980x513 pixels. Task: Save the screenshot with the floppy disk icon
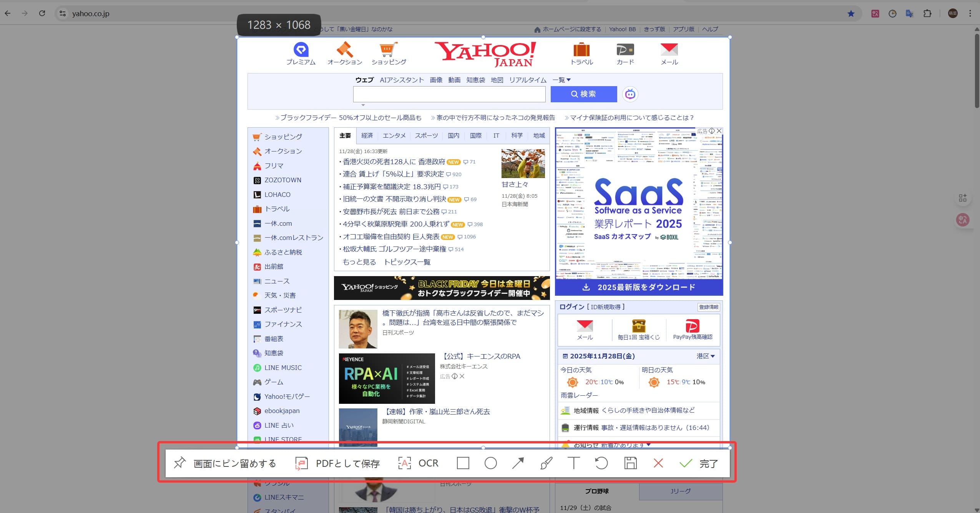pos(630,463)
